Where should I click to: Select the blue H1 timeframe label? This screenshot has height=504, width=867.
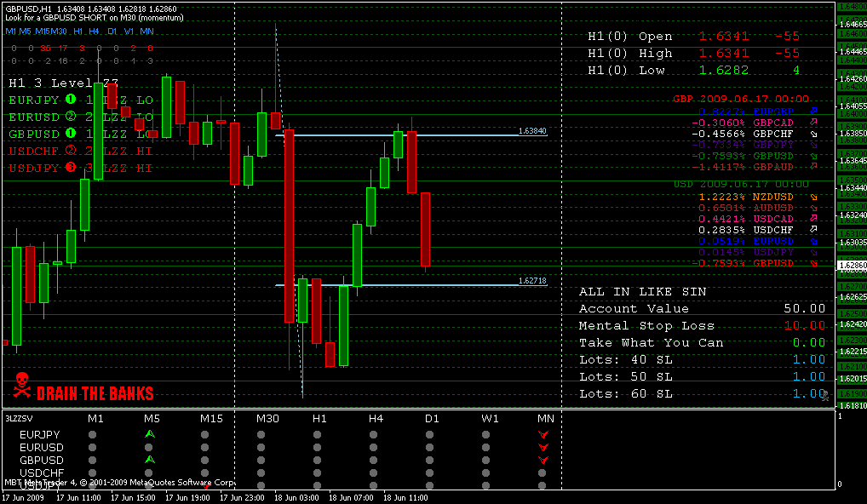click(78, 31)
